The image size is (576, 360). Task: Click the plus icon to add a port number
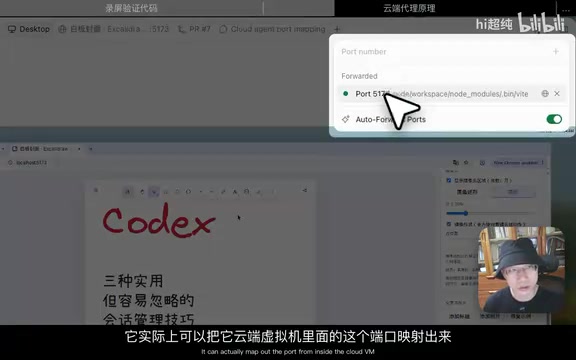pyautogui.click(x=556, y=52)
